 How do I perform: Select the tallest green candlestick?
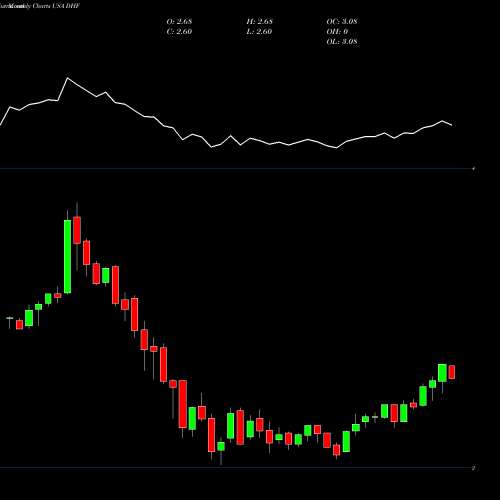click(67, 257)
